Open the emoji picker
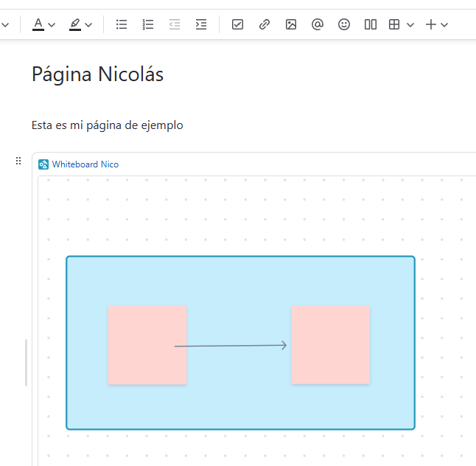The image size is (476, 466). pyautogui.click(x=344, y=24)
